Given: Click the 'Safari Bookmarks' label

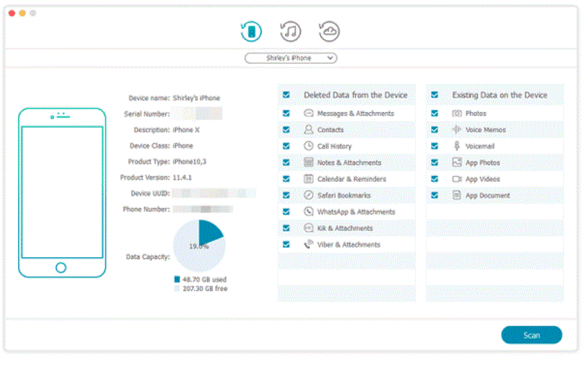Looking at the screenshot, I should (x=344, y=195).
